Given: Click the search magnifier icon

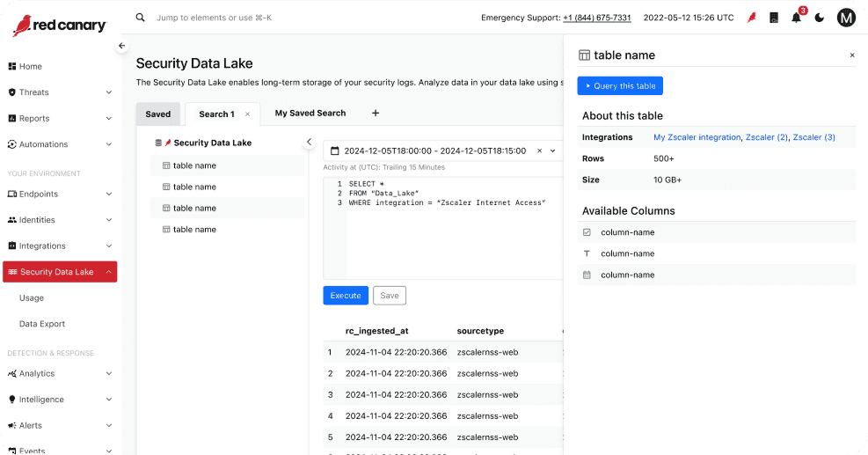Looking at the screenshot, I should tap(141, 18).
